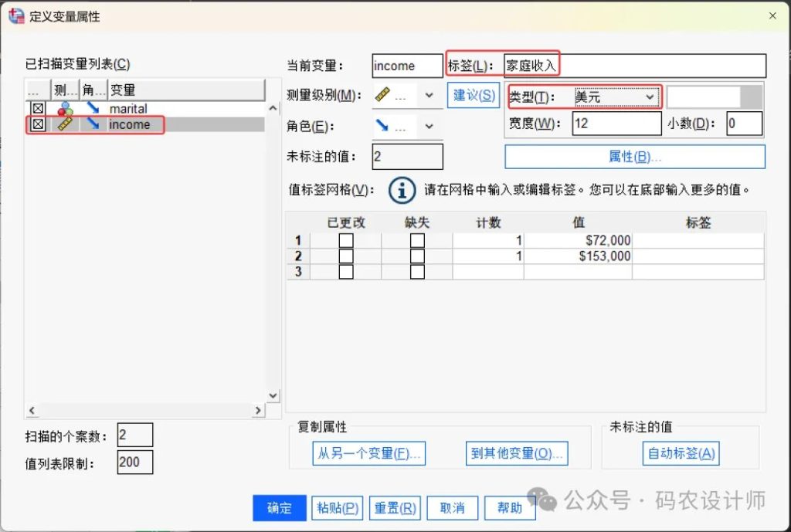Viewport: 791px width, 532px height.
Task: Click the scale ruler icon for income
Action: coord(66,124)
